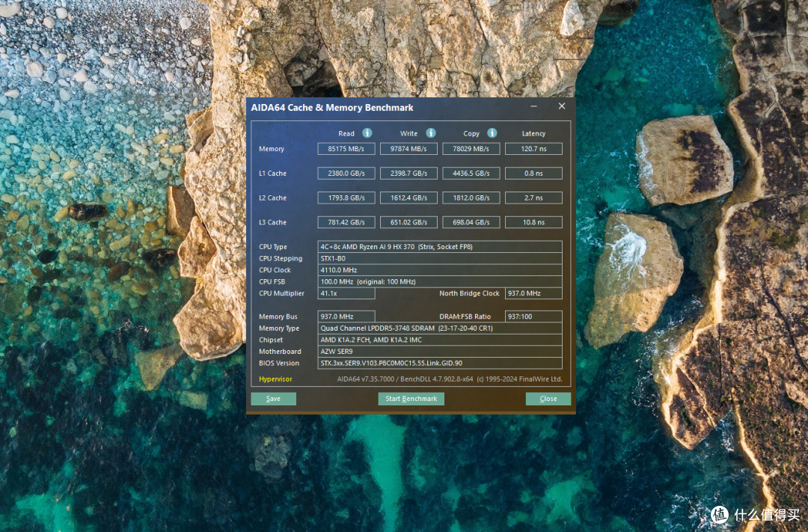
Task: Click the L3 Cache Copy 698.04 GB/s cell
Action: pos(471,222)
